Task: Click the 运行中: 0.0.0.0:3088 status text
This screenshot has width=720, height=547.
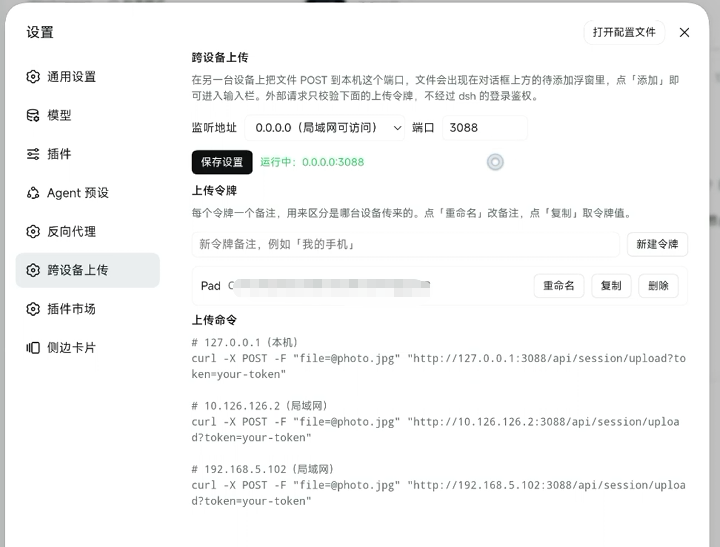Action: [312, 162]
